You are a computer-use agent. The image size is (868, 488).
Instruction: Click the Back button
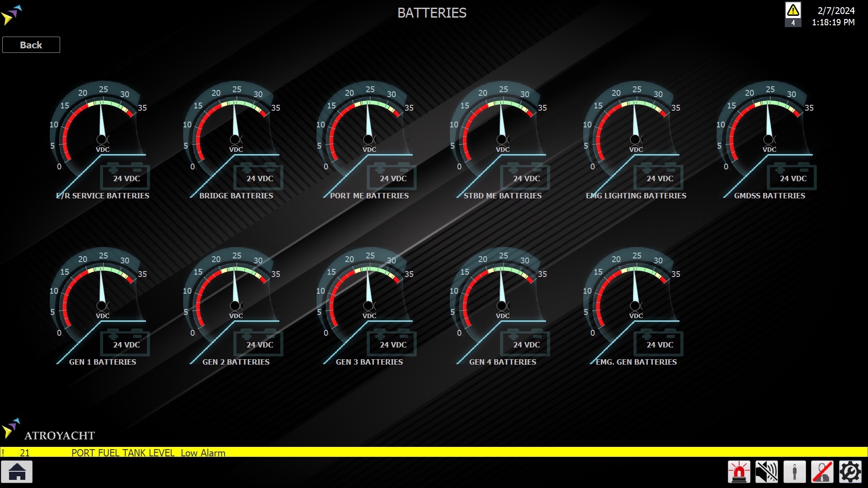tap(31, 45)
